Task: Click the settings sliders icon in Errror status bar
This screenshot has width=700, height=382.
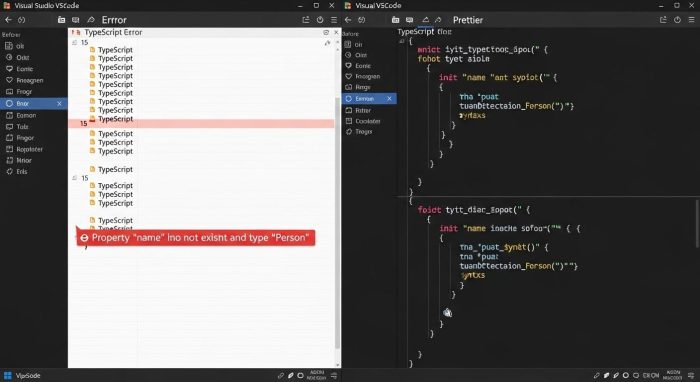Action: 334,376
